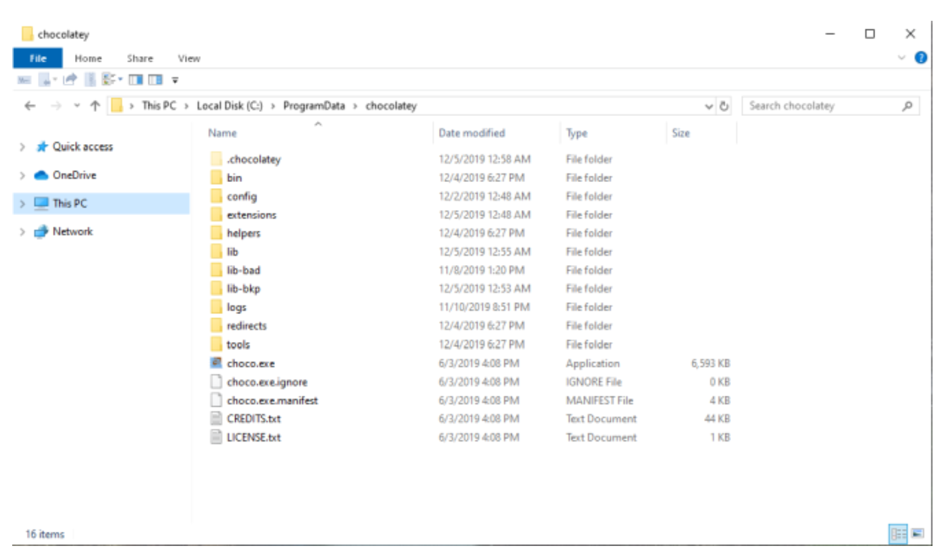The height and width of the screenshot is (560, 949).
Task: Expand the ribbon with the chevron
Action: click(901, 58)
